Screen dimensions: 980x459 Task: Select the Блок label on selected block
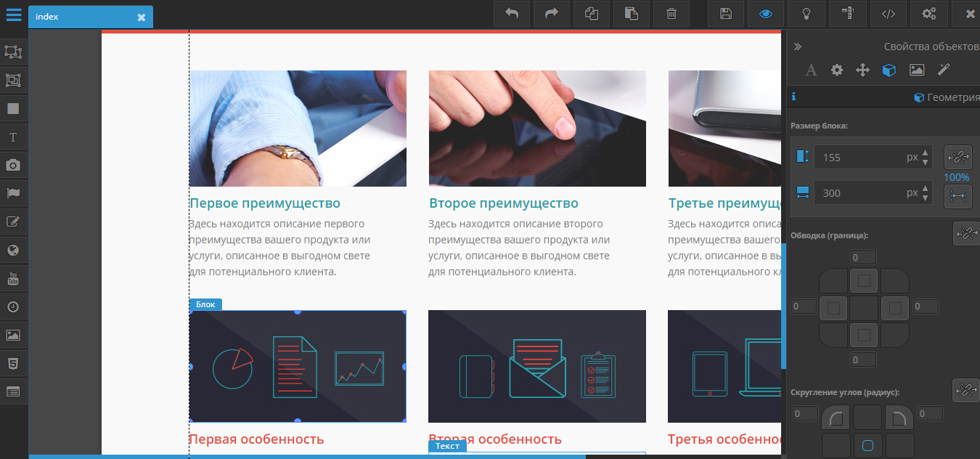[205, 304]
